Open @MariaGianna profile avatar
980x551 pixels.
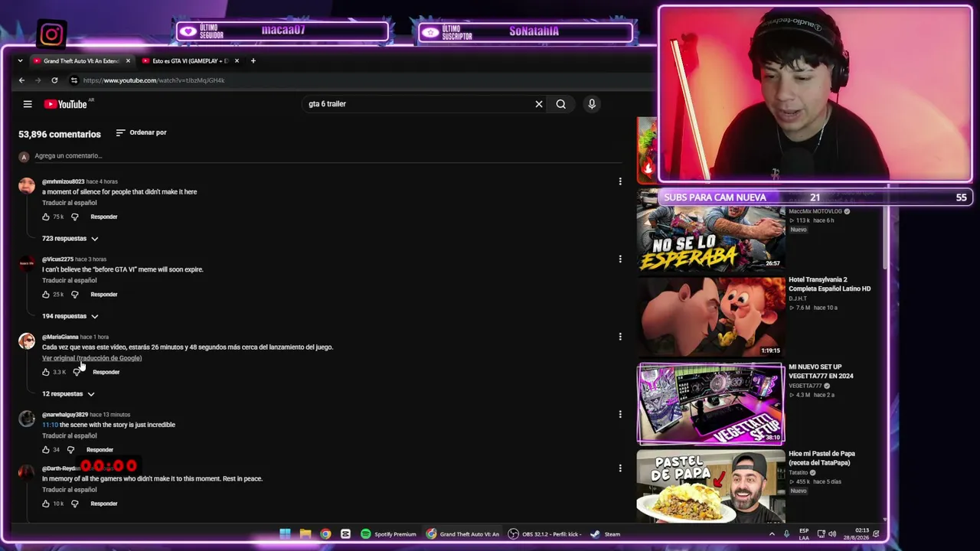pos(27,341)
